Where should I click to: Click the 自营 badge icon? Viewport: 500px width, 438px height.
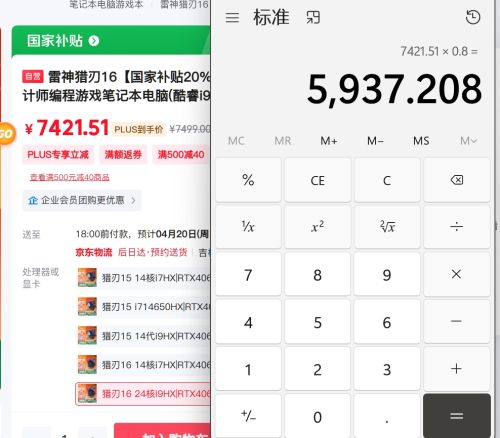point(33,76)
